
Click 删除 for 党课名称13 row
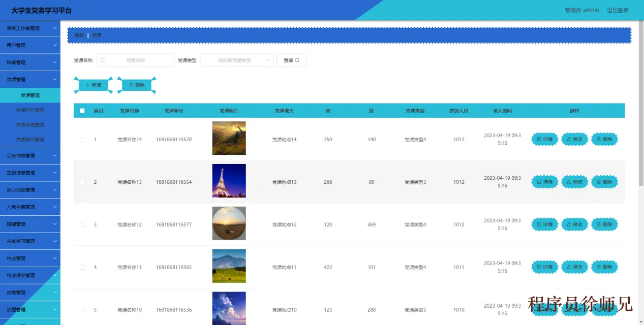click(605, 182)
